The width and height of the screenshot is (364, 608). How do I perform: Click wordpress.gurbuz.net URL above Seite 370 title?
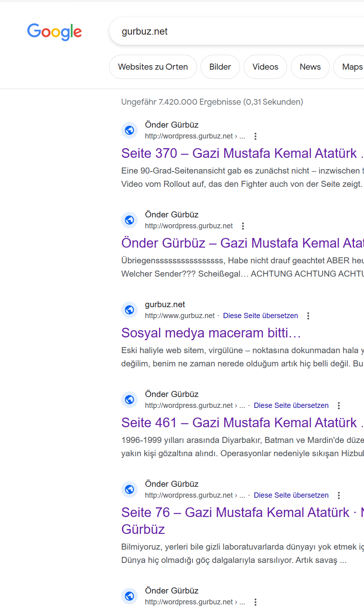(195, 136)
